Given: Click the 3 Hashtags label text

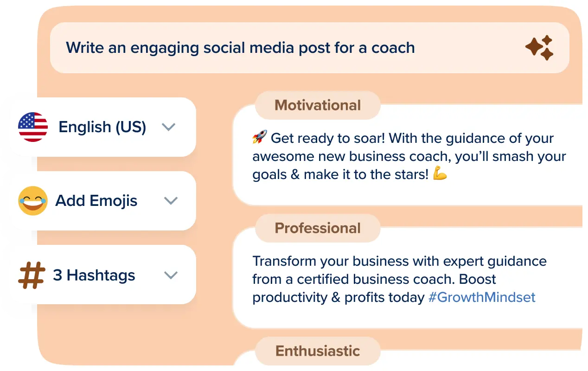Looking at the screenshot, I should tap(94, 275).
